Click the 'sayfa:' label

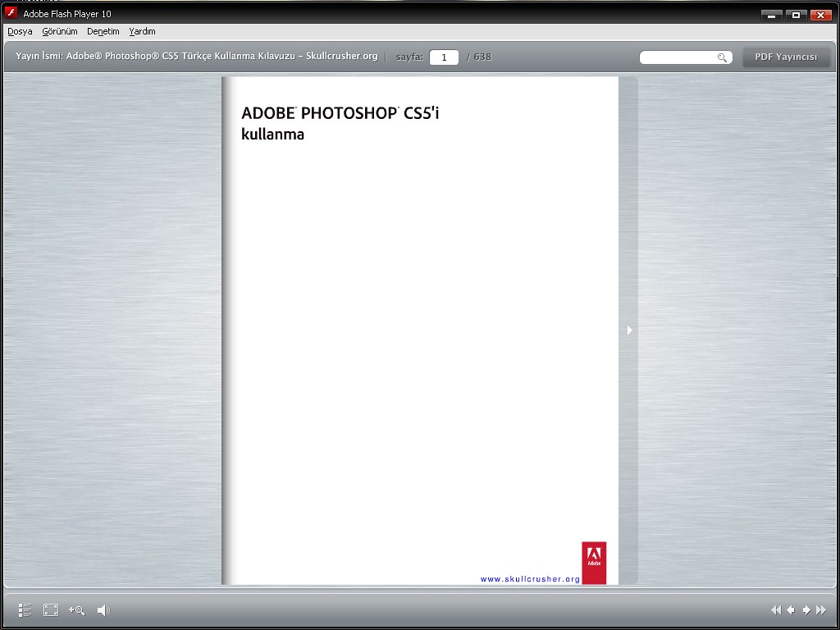coord(410,57)
